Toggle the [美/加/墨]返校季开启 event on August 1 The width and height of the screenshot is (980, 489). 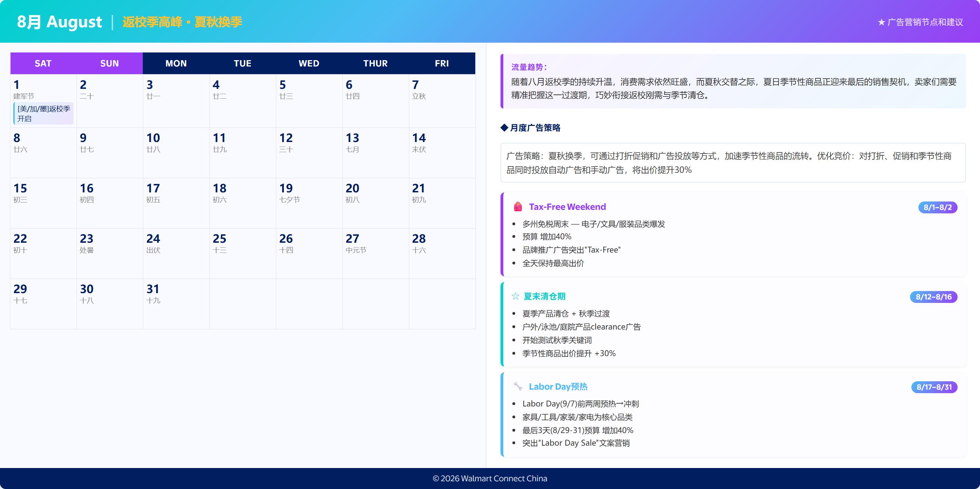43,113
